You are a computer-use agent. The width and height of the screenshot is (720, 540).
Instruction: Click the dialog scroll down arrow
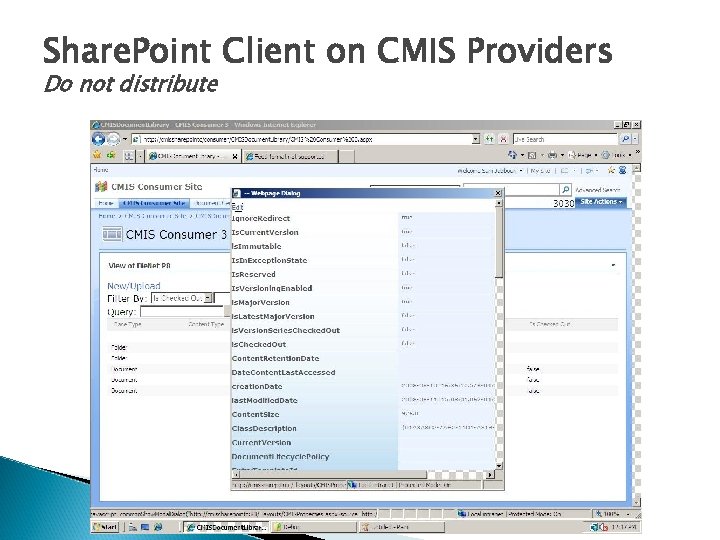click(x=499, y=466)
